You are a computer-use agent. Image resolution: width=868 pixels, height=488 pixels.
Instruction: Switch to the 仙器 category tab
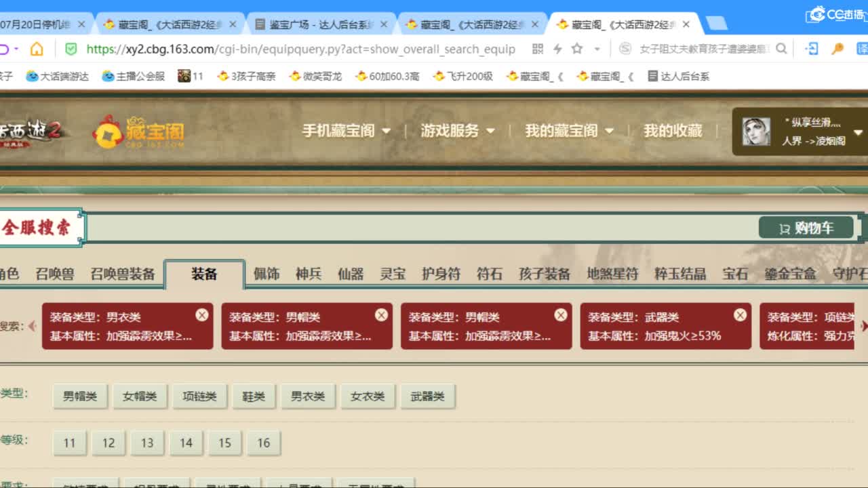point(351,274)
